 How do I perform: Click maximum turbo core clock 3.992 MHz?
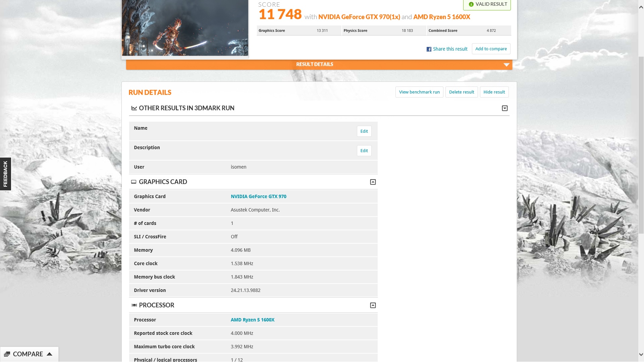point(242,347)
